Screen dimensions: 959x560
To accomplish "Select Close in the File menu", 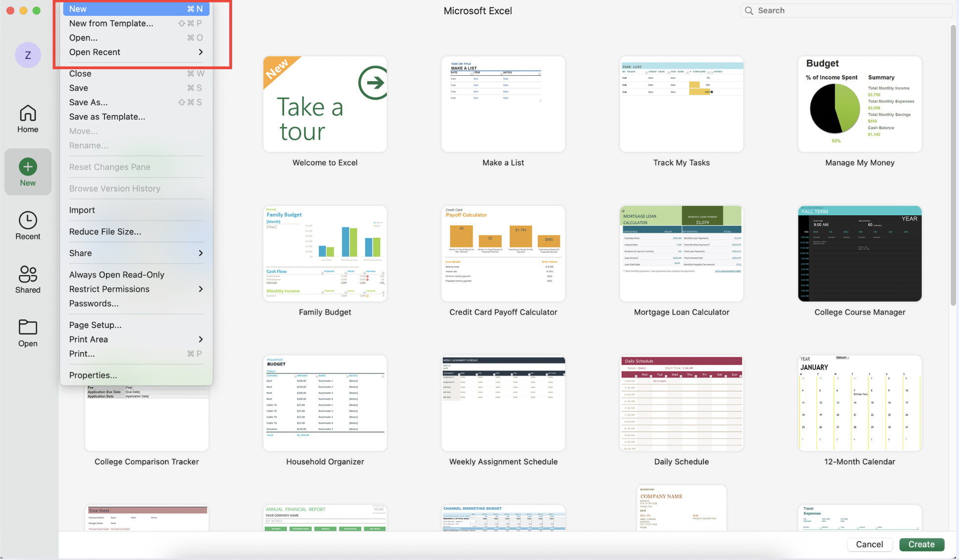I will pyautogui.click(x=136, y=74).
